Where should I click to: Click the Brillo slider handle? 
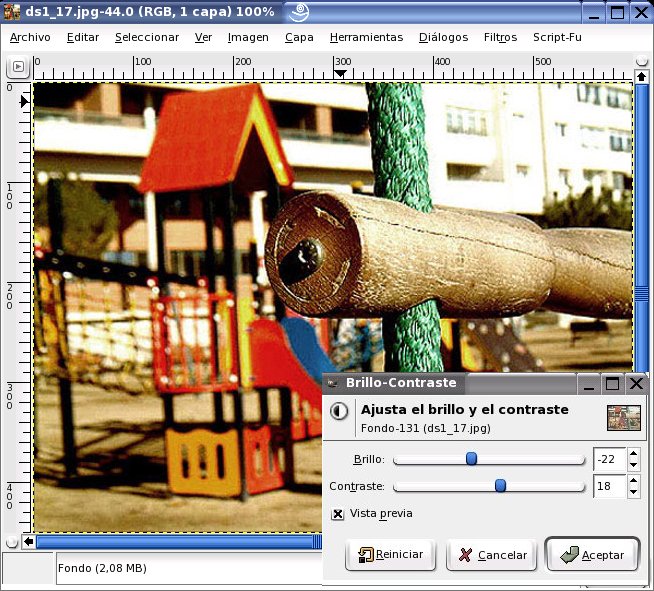(x=471, y=459)
